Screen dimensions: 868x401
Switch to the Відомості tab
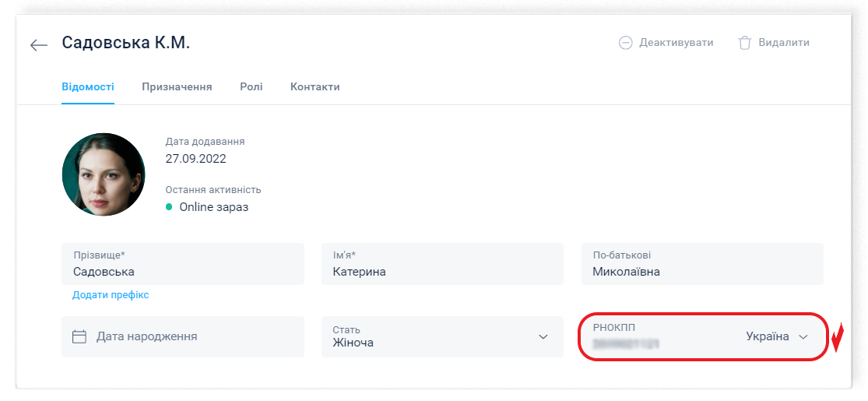point(88,87)
